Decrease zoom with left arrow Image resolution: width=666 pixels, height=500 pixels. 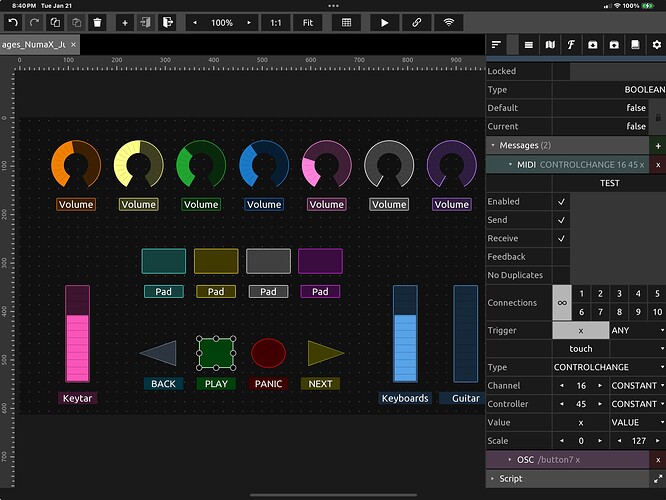[195, 23]
